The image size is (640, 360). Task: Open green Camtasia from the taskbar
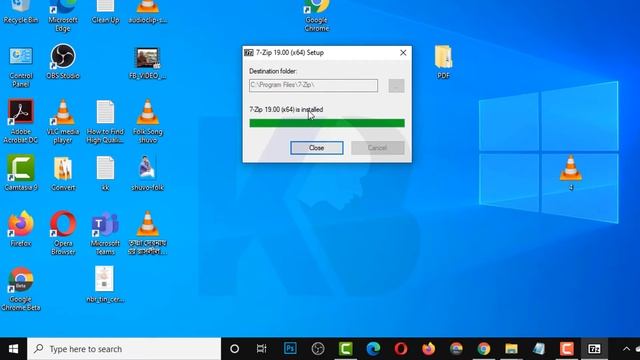(x=345, y=349)
